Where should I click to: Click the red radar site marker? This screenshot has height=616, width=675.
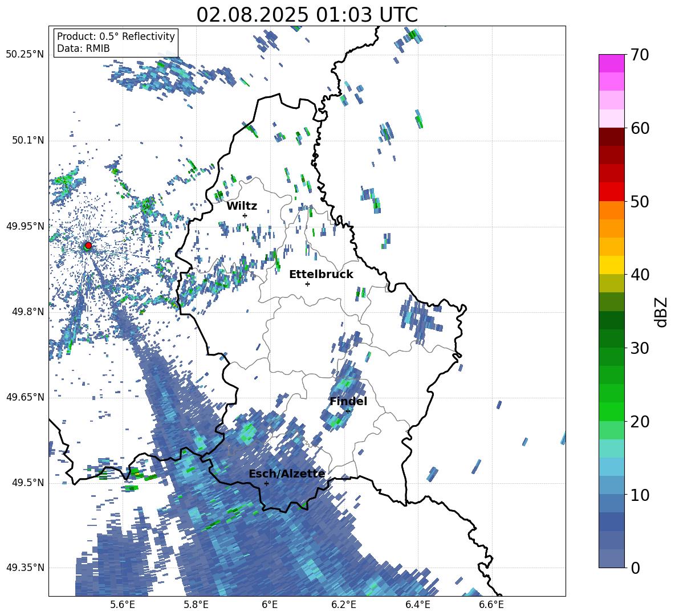(88, 245)
